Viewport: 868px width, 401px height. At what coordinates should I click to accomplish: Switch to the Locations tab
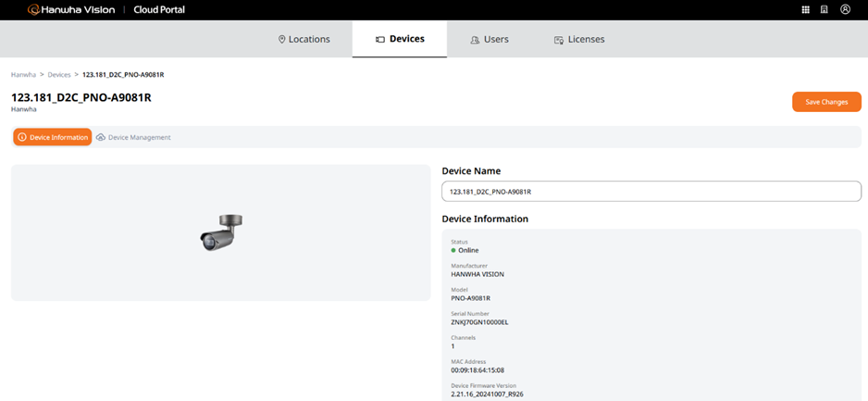[x=304, y=39]
